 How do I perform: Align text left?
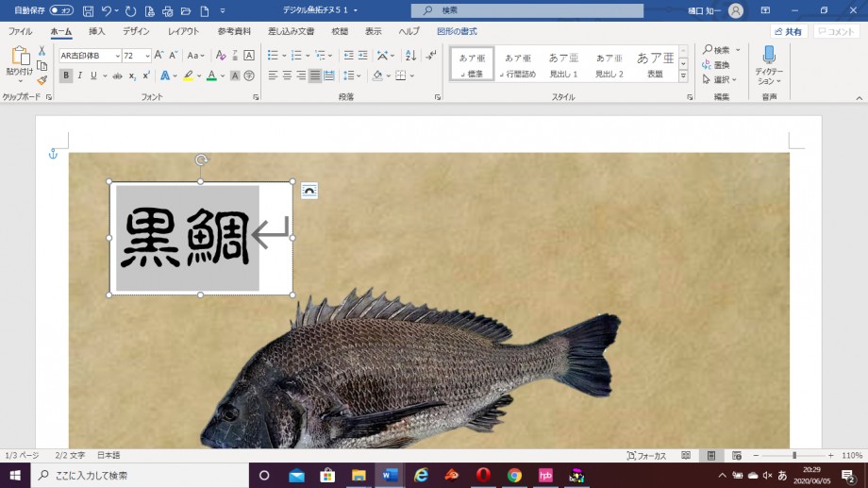tap(273, 76)
